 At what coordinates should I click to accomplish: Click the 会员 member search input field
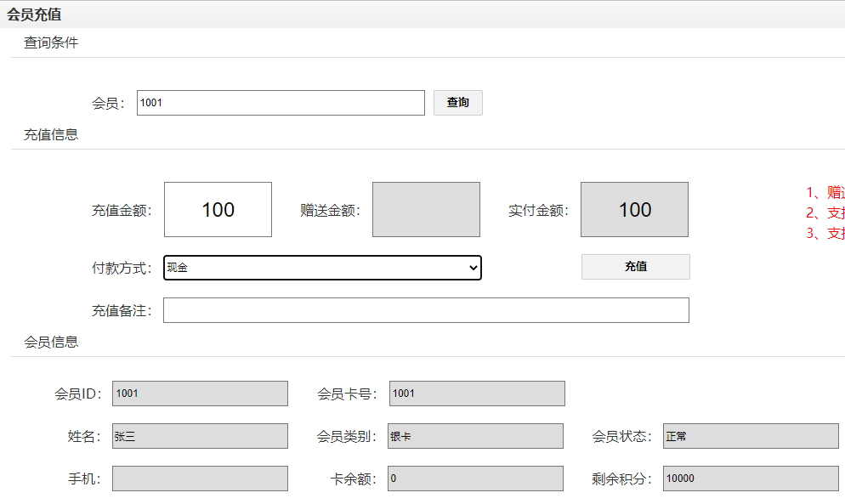[x=281, y=102]
